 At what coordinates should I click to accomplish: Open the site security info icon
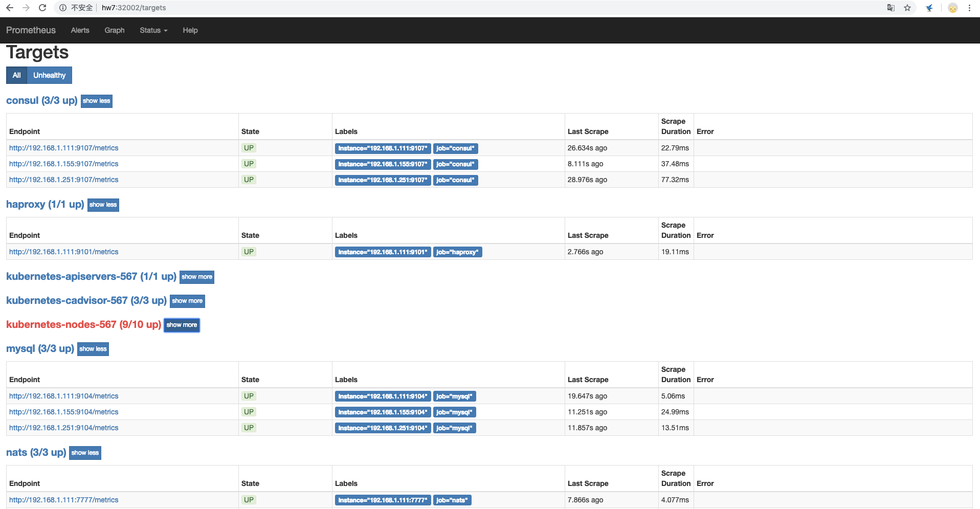(x=63, y=8)
